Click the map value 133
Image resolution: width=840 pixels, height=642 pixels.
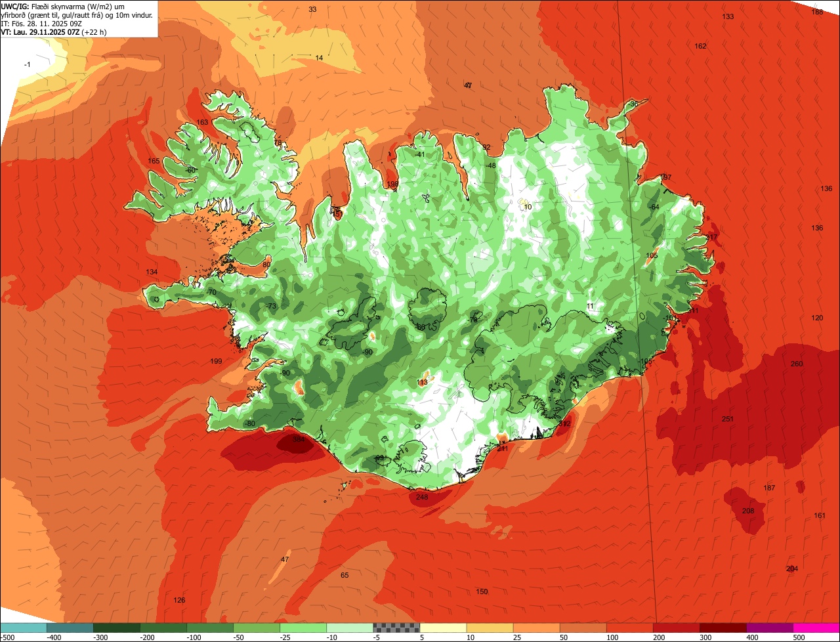[728, 16]
